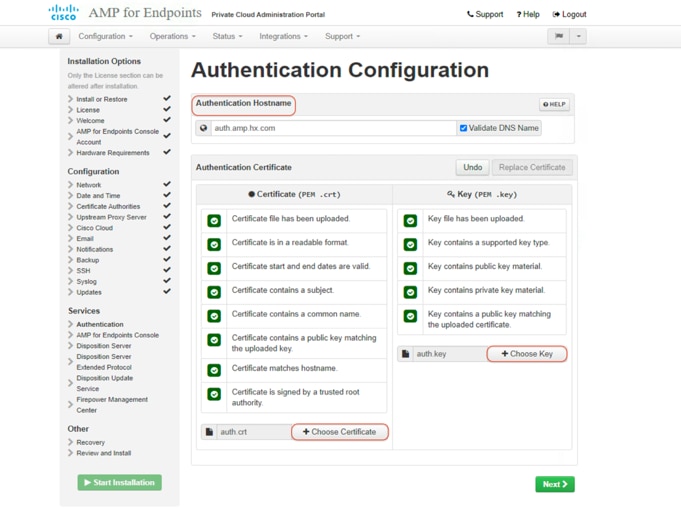Click the status icon for 'Certificate is signed by a trusted root authority'
This screenshot has width=681, height=526.
coord(214,394)
